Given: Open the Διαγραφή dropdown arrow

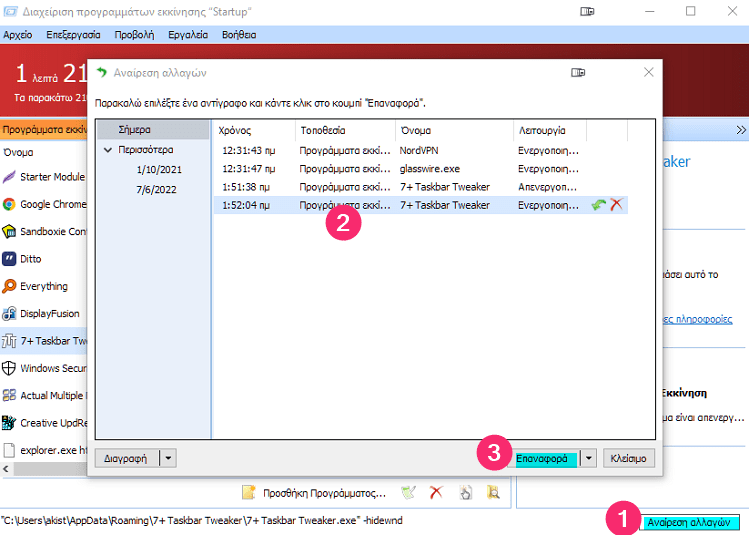Looking at the screenshot, I should (168, 458).
